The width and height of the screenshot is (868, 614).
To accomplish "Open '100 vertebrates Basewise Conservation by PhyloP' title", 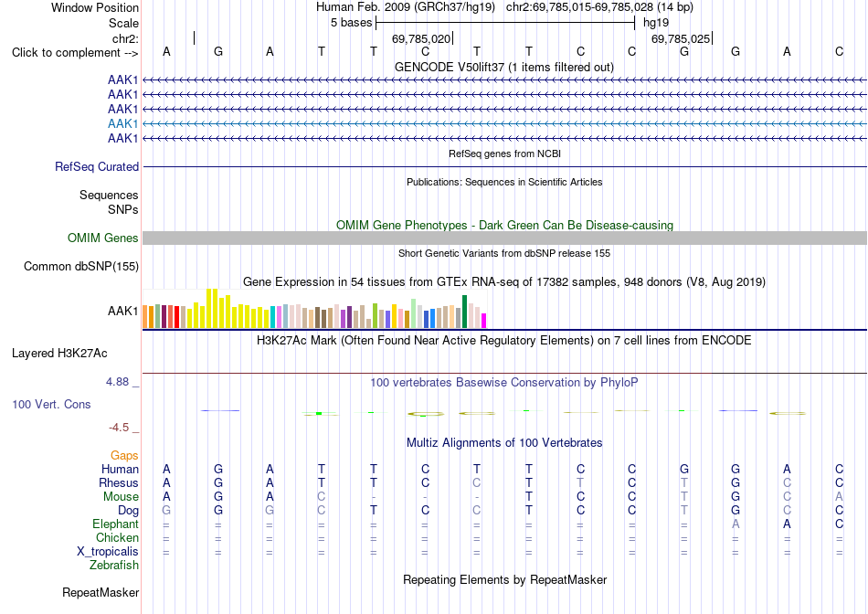I will click(504, 383).
